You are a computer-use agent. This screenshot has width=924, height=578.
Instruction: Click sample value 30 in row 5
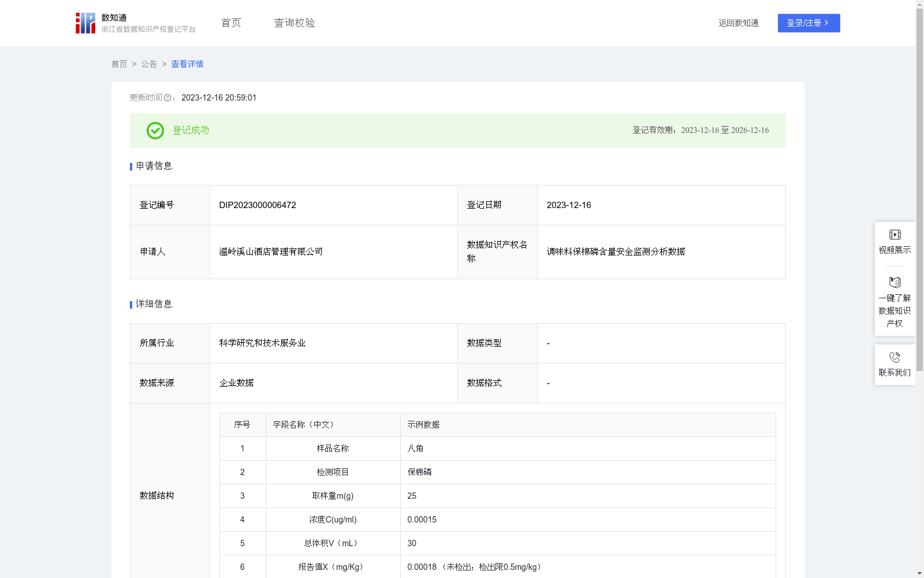(x=412, y=543)
